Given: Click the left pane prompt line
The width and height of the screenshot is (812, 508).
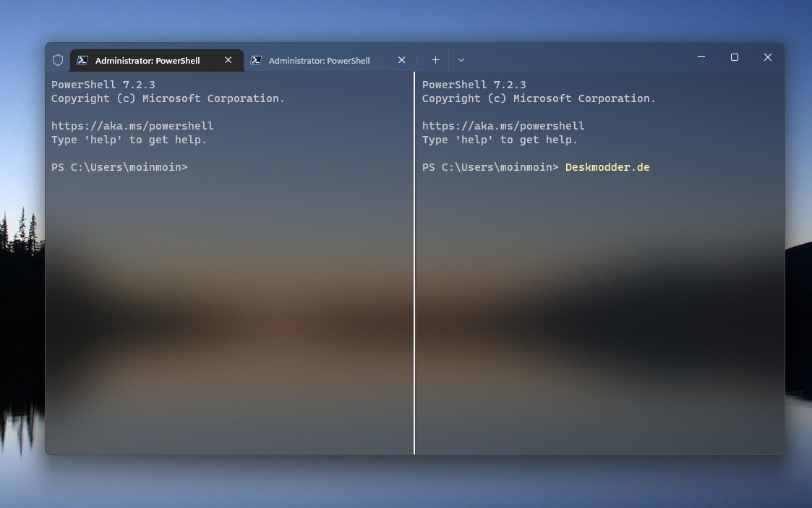Looking at the screenshot, I should 119,167.
